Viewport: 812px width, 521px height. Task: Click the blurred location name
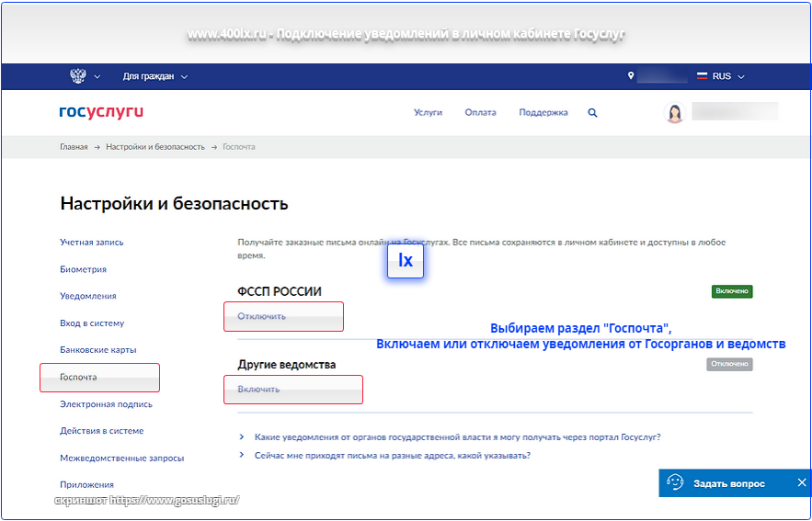pos(662,76)
